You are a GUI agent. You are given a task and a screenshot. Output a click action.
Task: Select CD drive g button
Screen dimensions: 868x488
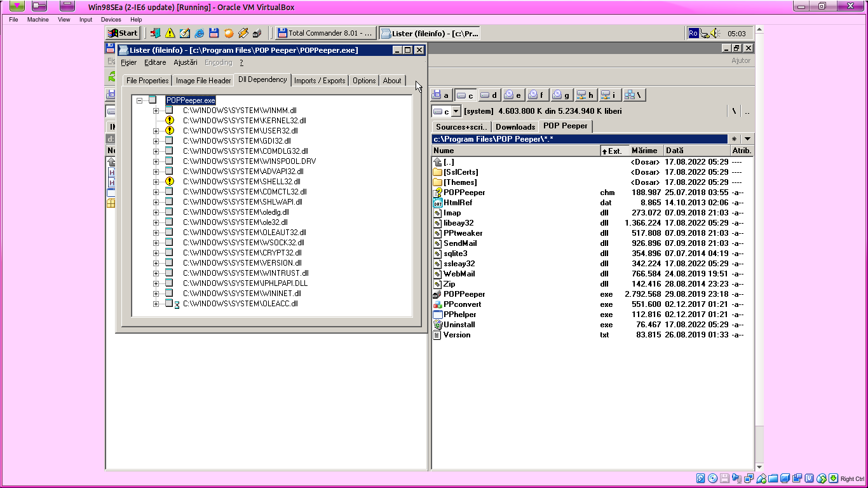(561, 95)
